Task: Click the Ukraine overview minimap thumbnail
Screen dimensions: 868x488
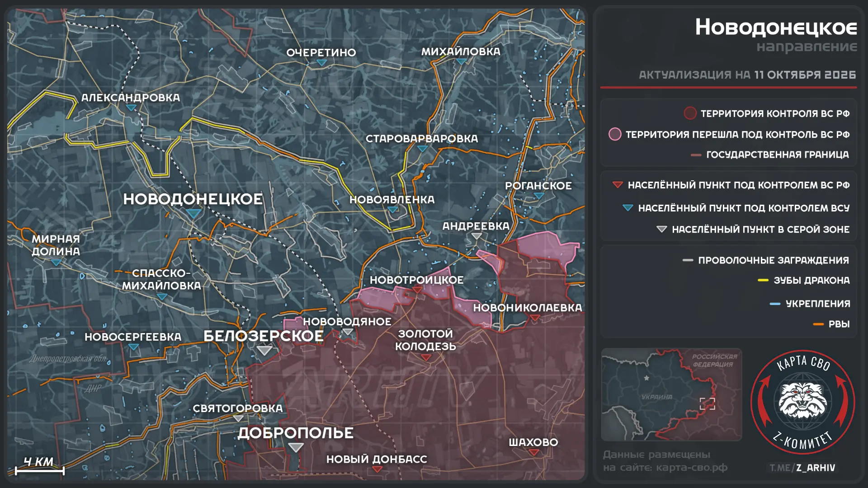Action: click(x=671, y=394)
